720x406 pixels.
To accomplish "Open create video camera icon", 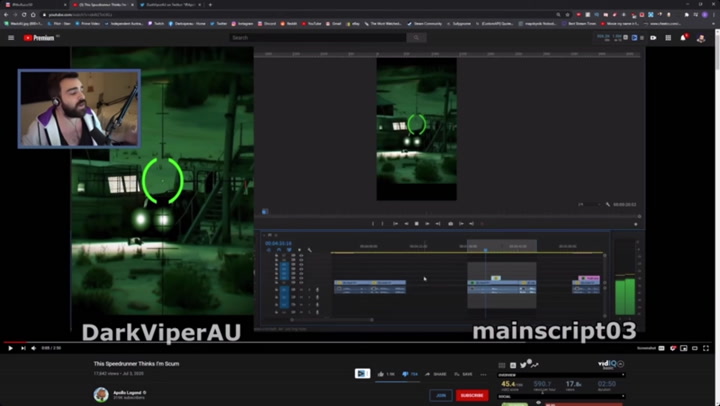I will (653, 38).
